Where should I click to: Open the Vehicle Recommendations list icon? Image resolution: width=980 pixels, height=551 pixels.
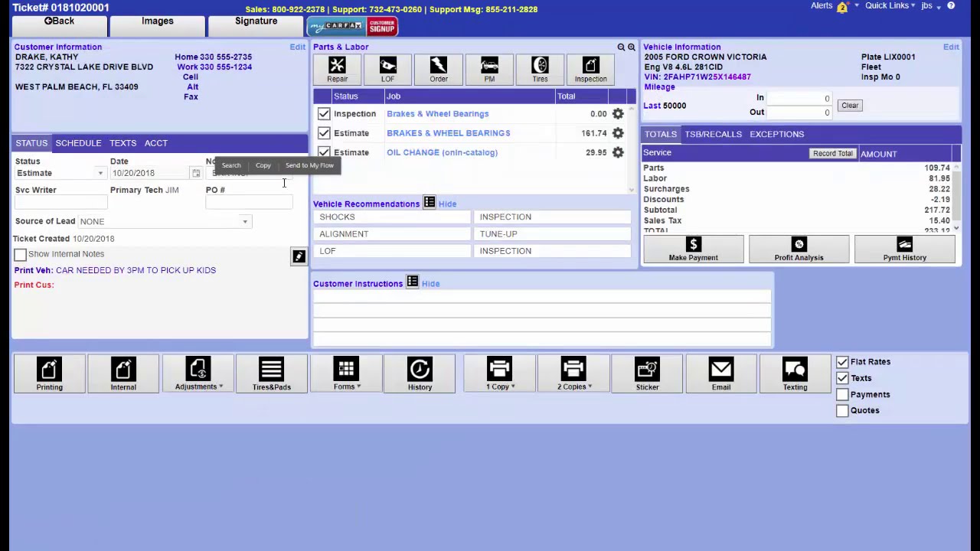[429, 203]
